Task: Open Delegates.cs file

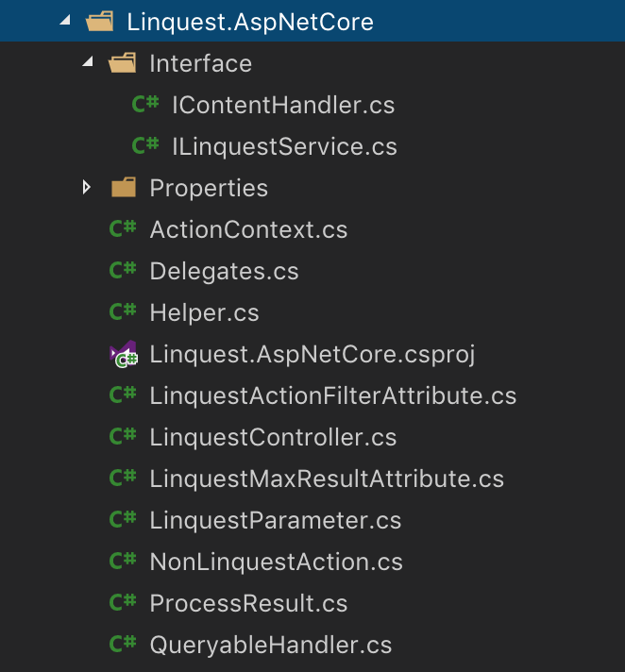Action: (x=224, y=271)
